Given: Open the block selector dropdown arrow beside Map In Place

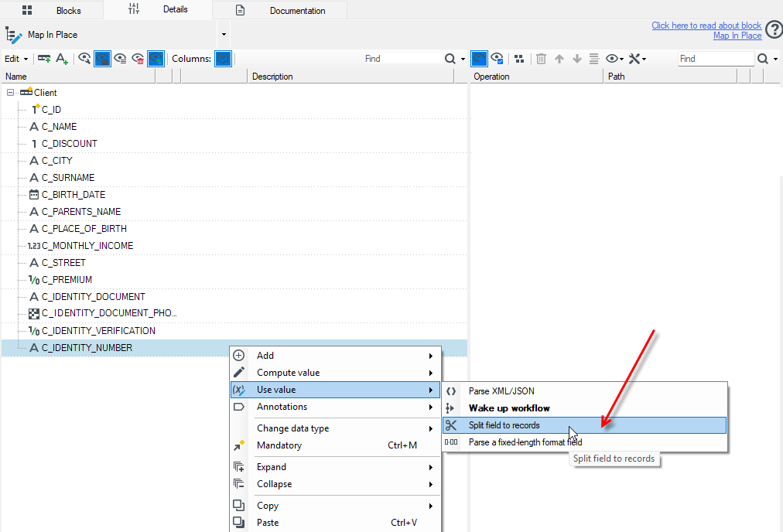Looking at the screenshot, I should 224,35.
